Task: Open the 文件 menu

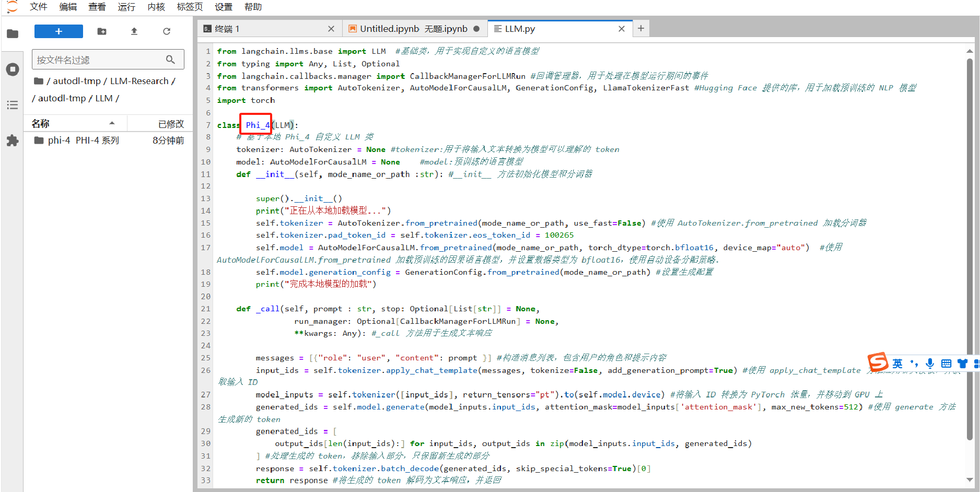Action: pos(38,7)
